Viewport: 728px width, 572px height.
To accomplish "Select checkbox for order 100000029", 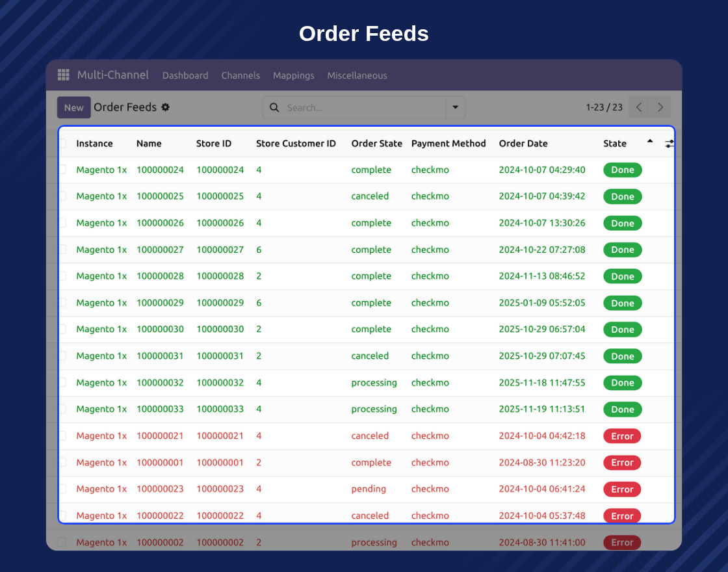I will click(62, 303).
